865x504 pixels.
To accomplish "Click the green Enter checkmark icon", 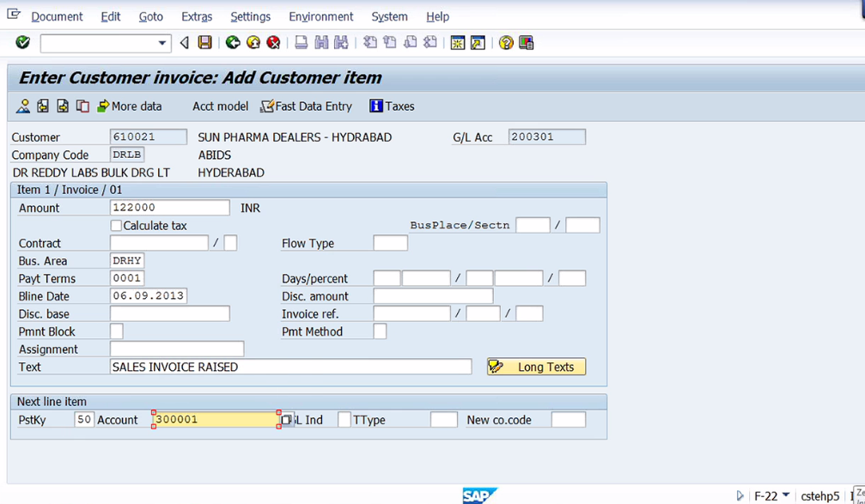I will coord(22,42).
